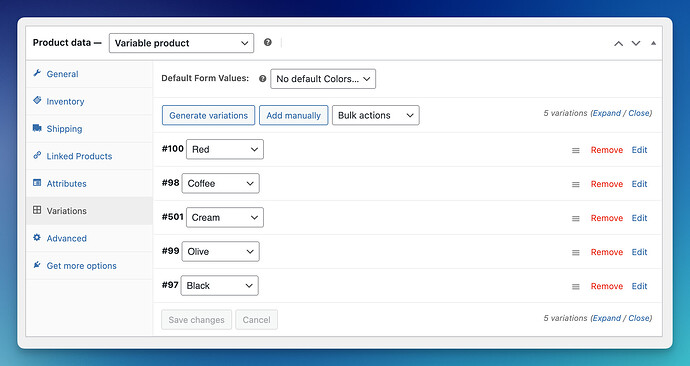Click the drag handle for Olive variation
The height and width of the screenshot is (366, 690).
click(576, 253)
